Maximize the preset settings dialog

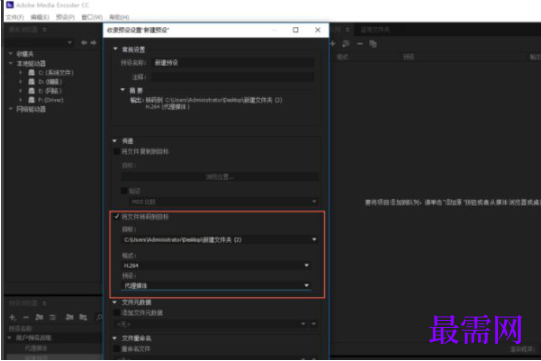(x=296, y=30)
